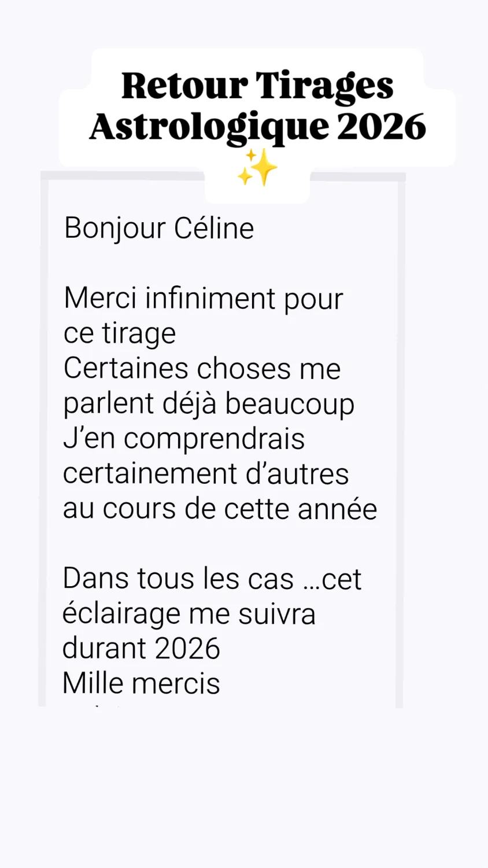This screenshot has height=868, width=488.
Task: Tap "2026" in the bold heading
Action: click(382, 127)
